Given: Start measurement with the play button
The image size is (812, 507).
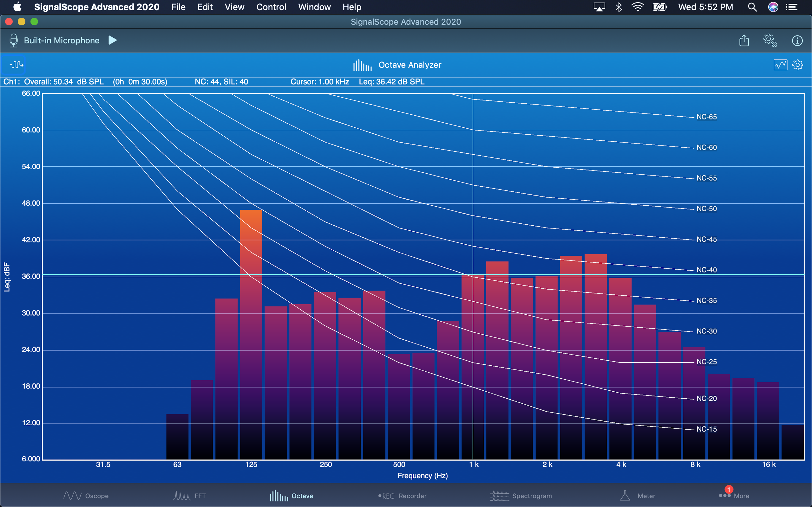Looking at the screenshot, I should (x=113, y=41).
